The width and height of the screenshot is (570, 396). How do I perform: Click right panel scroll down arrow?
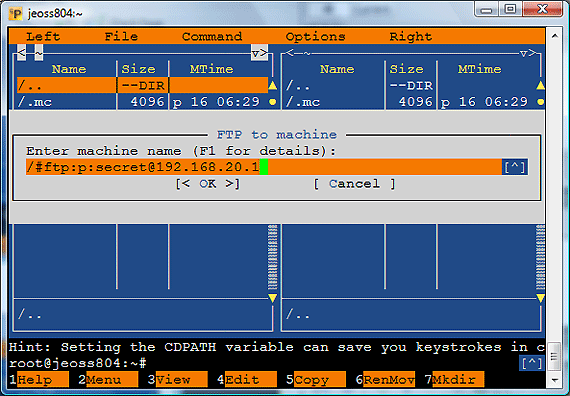click(x=541, y=298)
